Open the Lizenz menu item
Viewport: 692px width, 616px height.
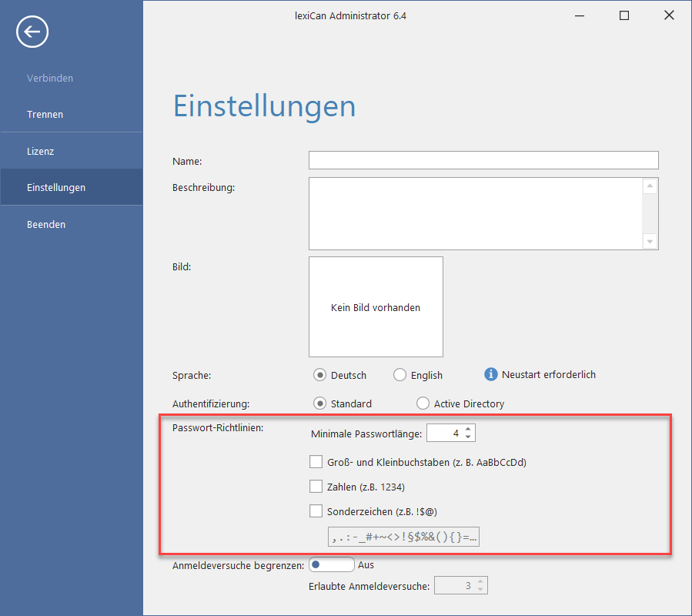[40, 151]
